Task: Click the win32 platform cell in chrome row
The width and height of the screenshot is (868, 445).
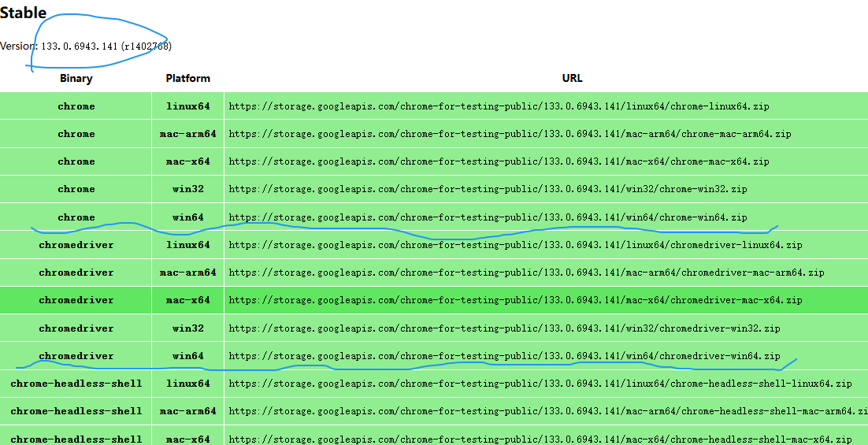Action: tap(187, 189)
